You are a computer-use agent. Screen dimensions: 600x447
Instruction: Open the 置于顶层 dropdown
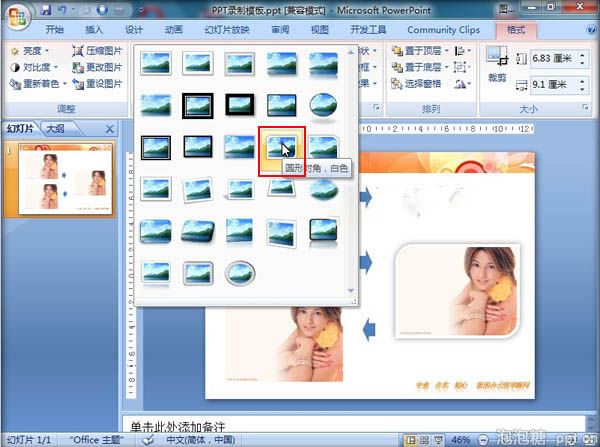420,51
